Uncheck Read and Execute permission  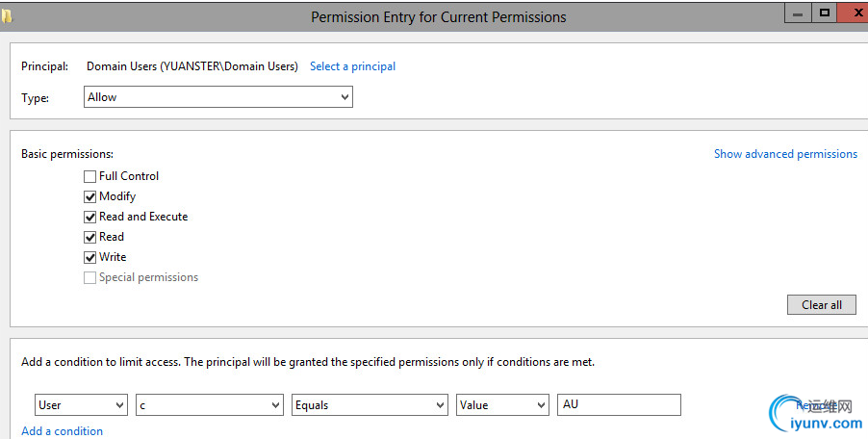(x=89, y=217)
